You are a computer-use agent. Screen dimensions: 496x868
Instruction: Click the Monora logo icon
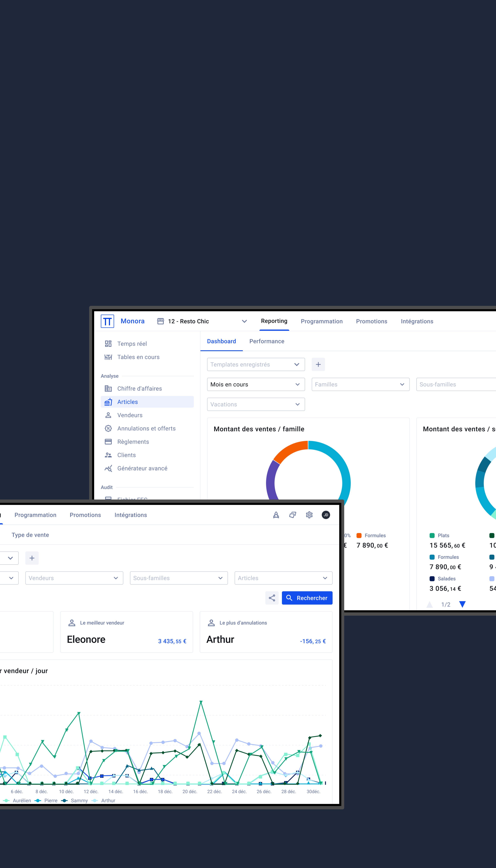[x=107, y=321]
